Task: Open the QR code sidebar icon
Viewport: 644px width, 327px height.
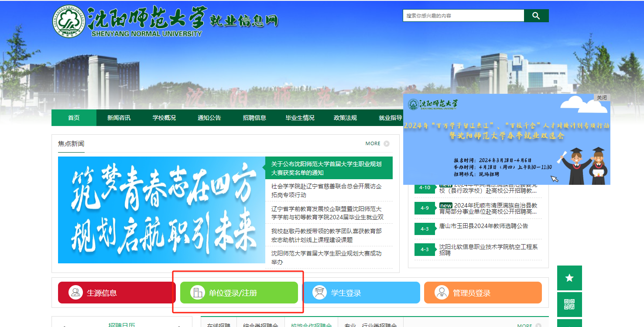Action: point(569,304)
